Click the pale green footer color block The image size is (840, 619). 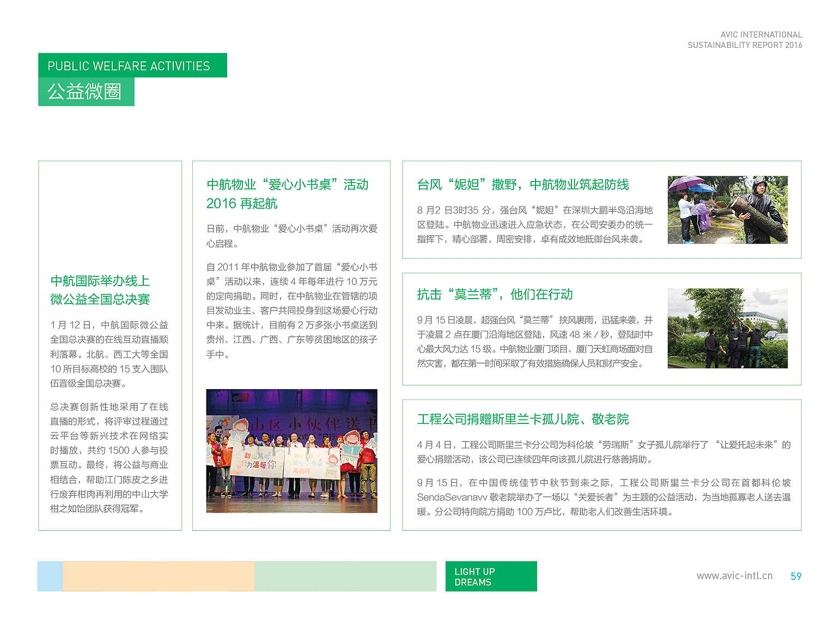345,576
